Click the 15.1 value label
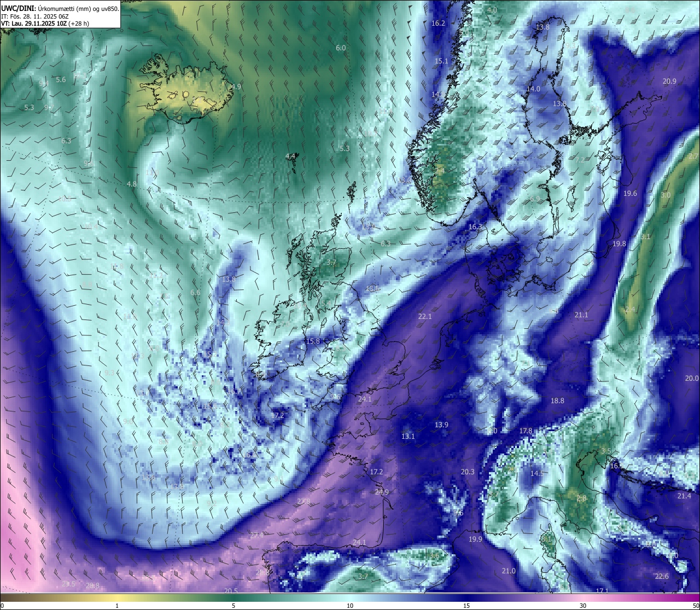This screenshot has width=700, height=610. (441, 61)
